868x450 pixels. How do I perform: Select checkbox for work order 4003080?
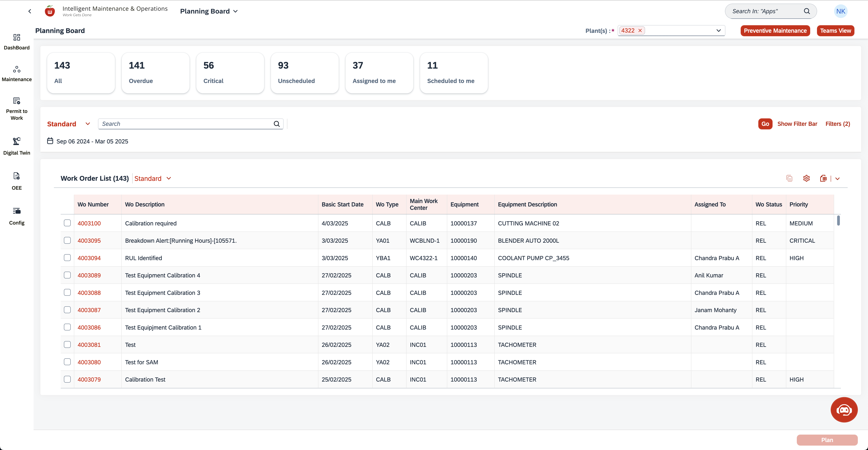[x=67, y=362]
